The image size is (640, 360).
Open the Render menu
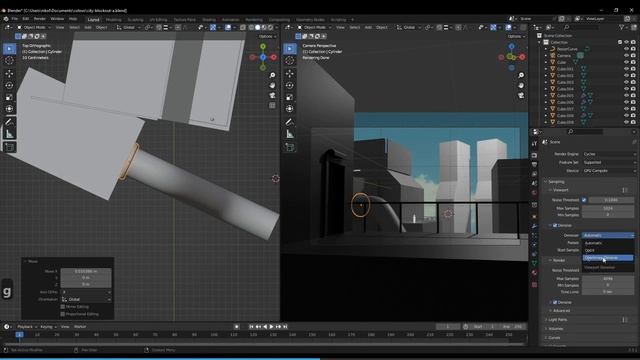[x=40, y=19]
